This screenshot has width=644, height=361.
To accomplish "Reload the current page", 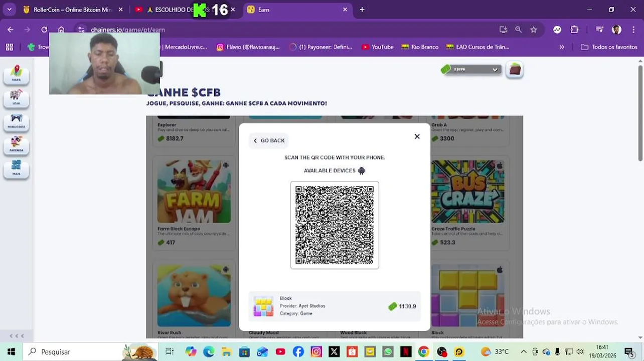I will pyautogui.click(x=44, y=30).
